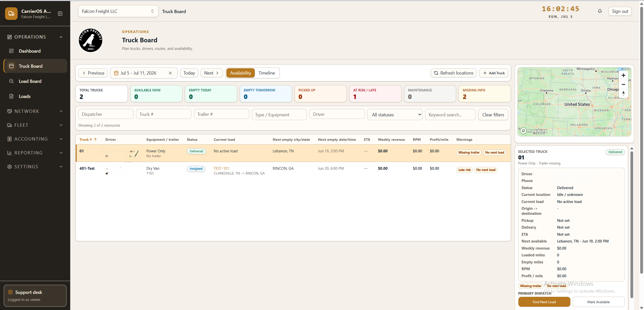The width and height of the screenshot is (644, 310).
Task: Open Support desk panel
Action: click(35, 296)
